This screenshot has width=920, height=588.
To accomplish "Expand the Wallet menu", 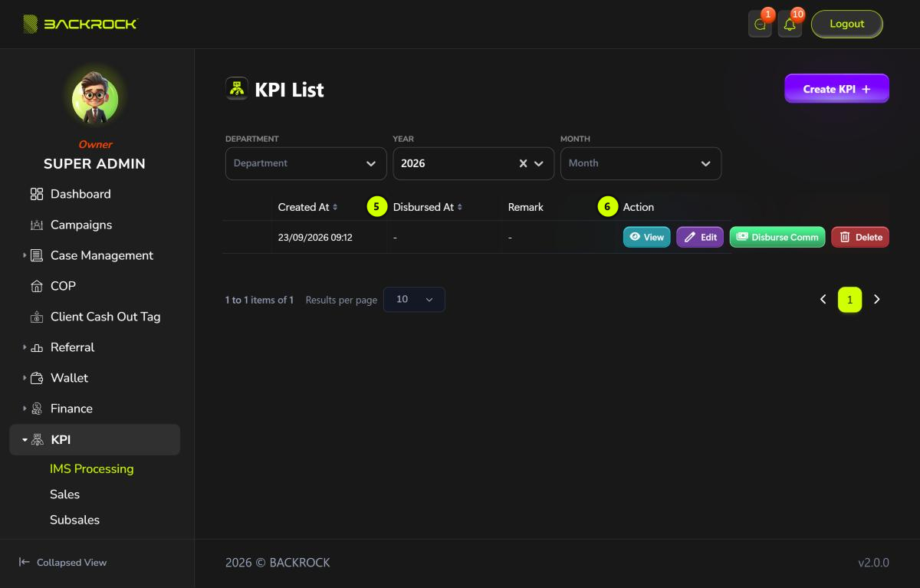I will tap(95, 378).
